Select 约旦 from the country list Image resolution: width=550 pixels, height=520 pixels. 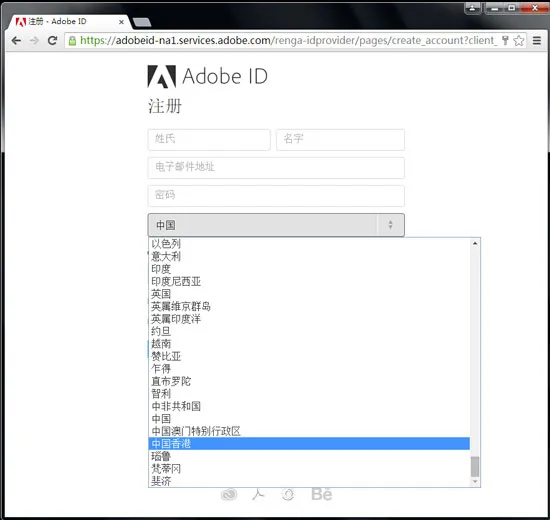[x=309, y=331]
